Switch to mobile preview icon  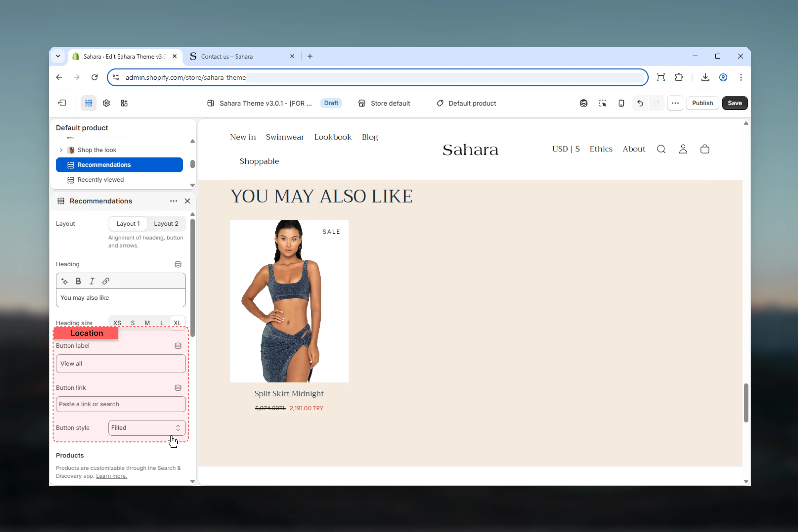[621, 103]
